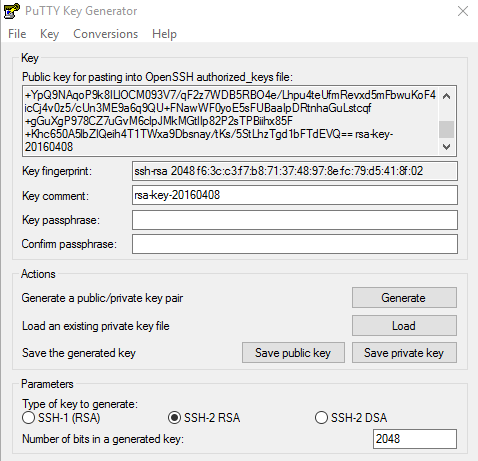Click the Key comment field
The image size is (478, 461).
tap(295, 195)
